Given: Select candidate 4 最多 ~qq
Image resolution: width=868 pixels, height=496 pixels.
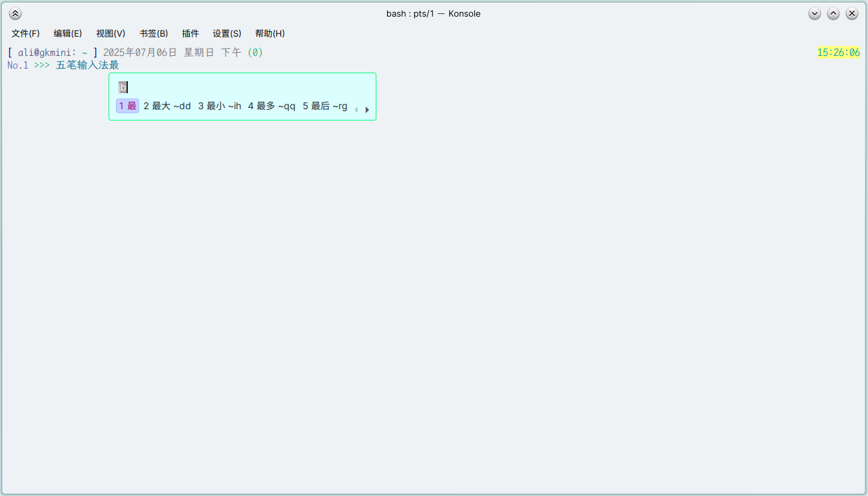Looking at the screenshot, I should click(x=272, y=106).
